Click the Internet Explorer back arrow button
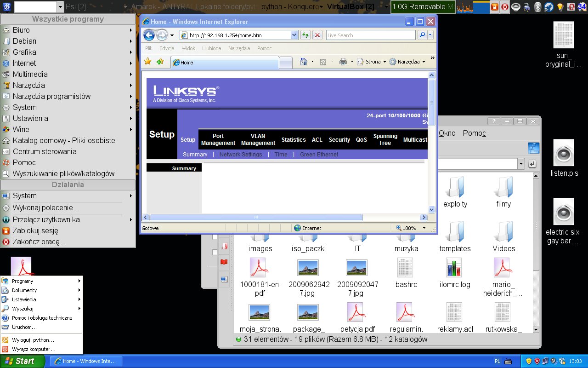 pos(149,35)
